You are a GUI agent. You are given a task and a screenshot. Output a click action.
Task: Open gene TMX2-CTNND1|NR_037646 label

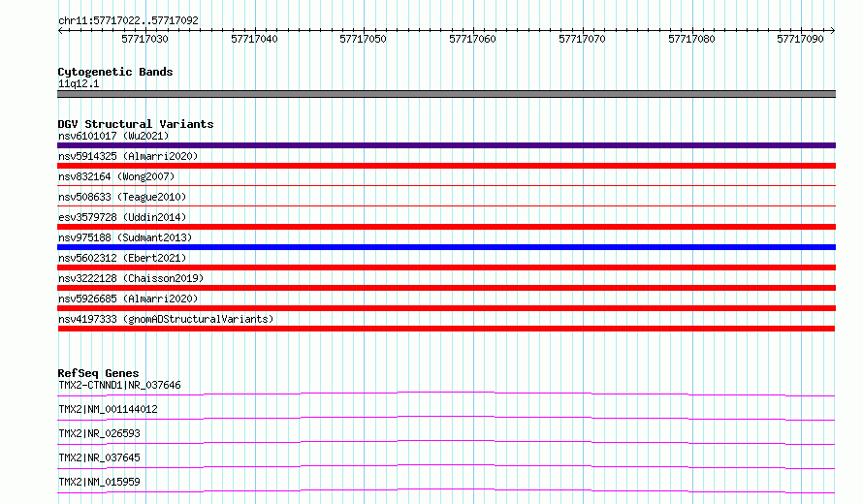click(x=119, y=385)
